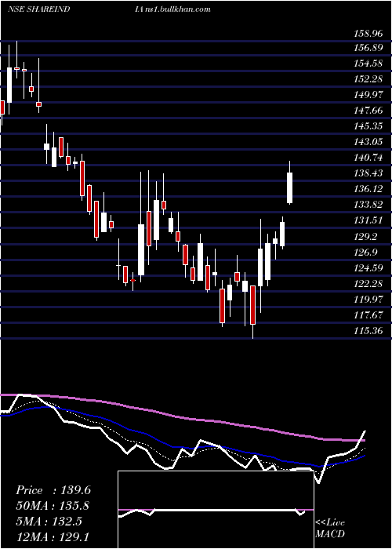Click the 131.51 price axis label
This screenshot has height=549, width=392.
[368, 221]
